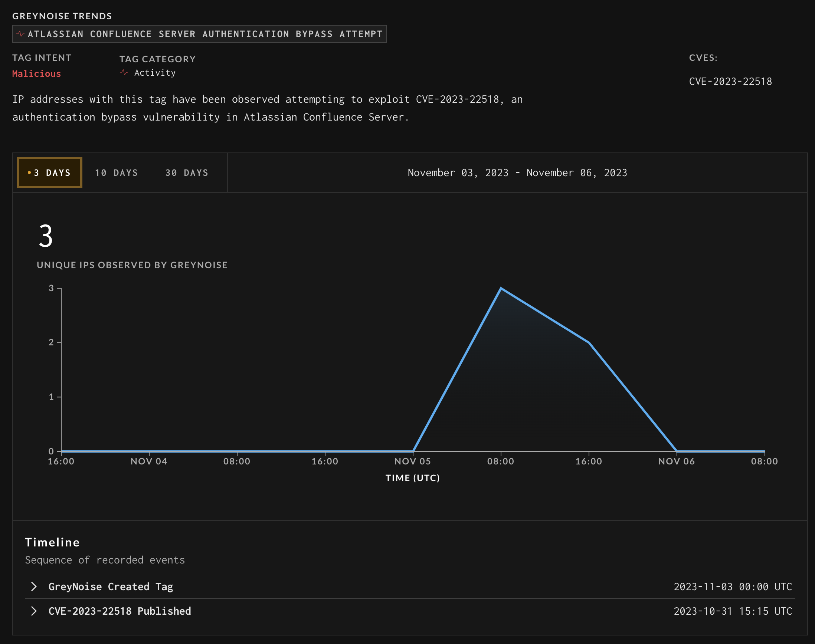Click the date range November 03 - 06 text
The image size is (815, 644).
tap(517, 173)
